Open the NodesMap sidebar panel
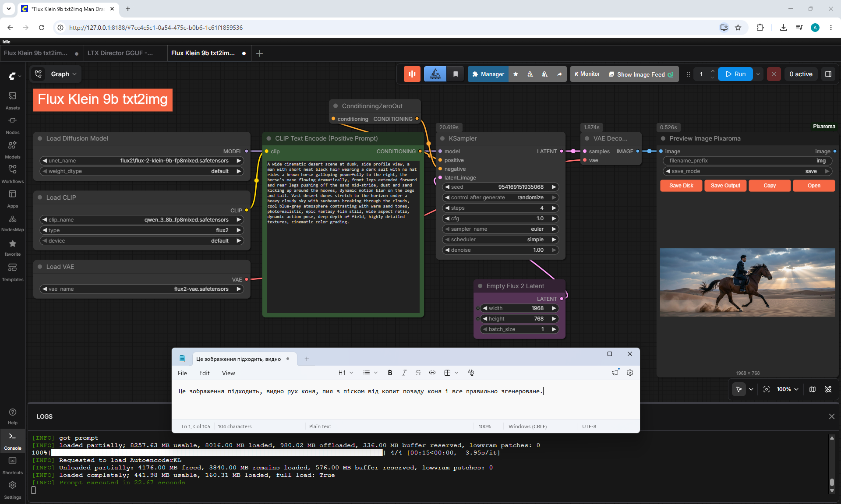 click(12, 223)
